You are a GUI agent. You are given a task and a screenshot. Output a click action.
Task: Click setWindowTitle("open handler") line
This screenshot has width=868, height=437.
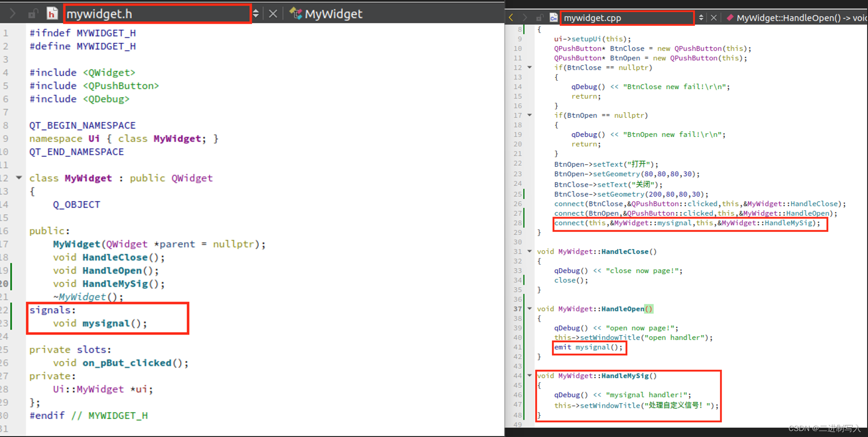tap(634, 338)
